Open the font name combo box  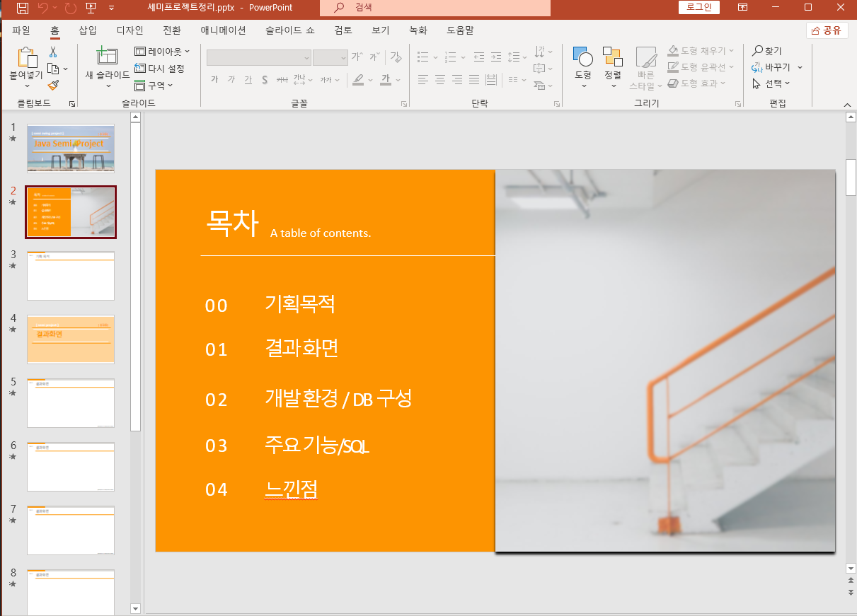coord(259,57)
